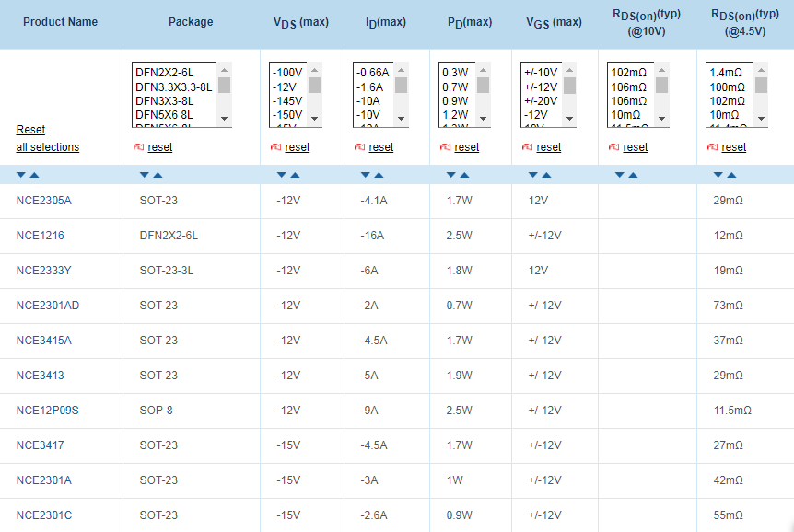Click the VGS filter list scroll-down arrow
Image resolution: width=794 pixels, height=532 pixels.
point(569,119)
